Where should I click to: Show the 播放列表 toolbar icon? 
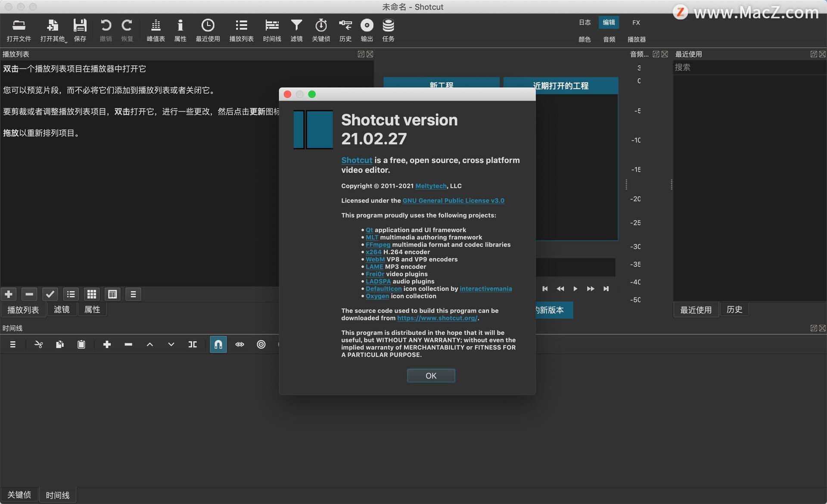241,30
